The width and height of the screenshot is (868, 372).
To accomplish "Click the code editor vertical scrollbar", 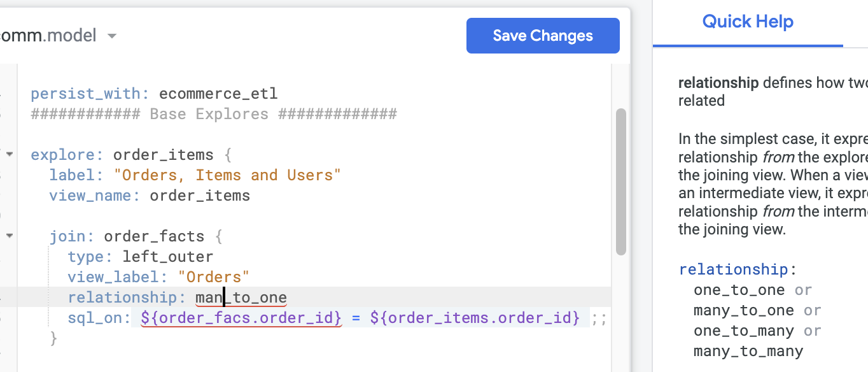I will tap(620, 182).
